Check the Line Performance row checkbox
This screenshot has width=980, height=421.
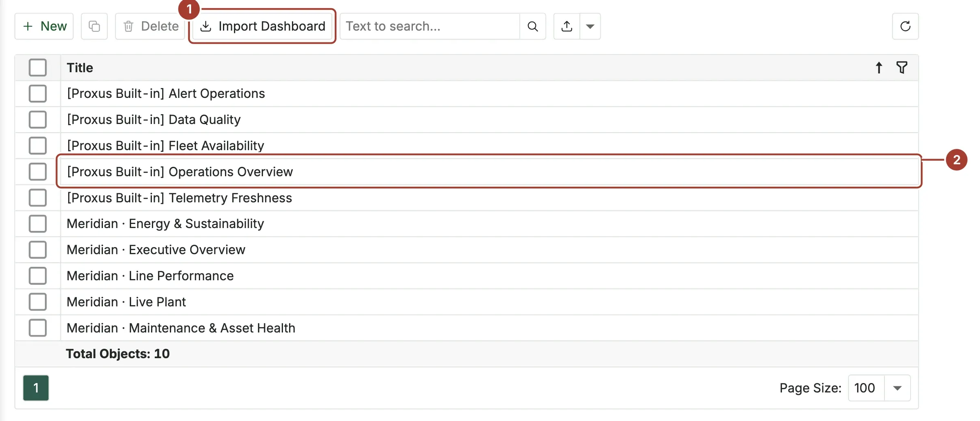pyautogui.click(x=38, y=276)
